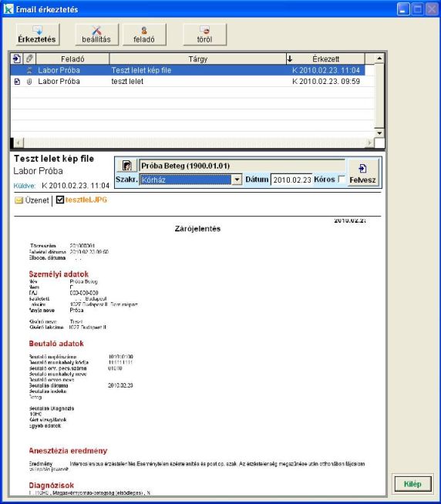Viewport: 441px width, 504px height.
Task: Click the attachment paperclip column header
Action: [x=29, y=59]
